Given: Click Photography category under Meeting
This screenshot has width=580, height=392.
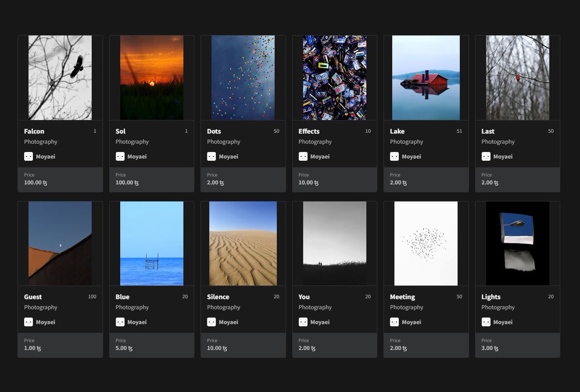Looking at the screenshot, I should [406, 308].
